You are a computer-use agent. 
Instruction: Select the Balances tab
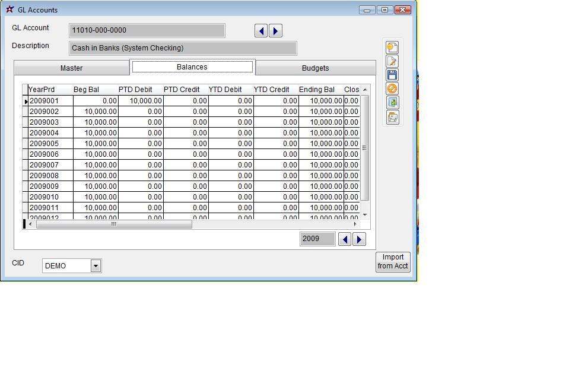[192, 67]
